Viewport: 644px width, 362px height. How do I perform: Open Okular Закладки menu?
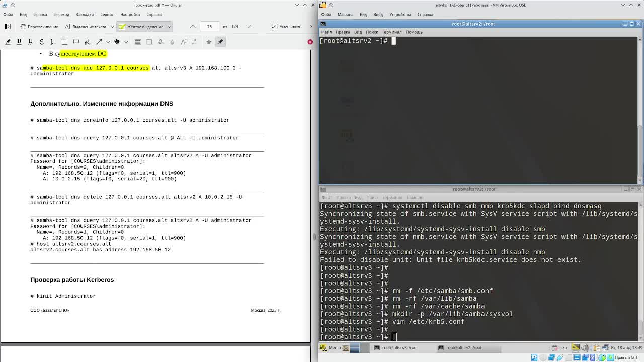click(x=85, y=14)
